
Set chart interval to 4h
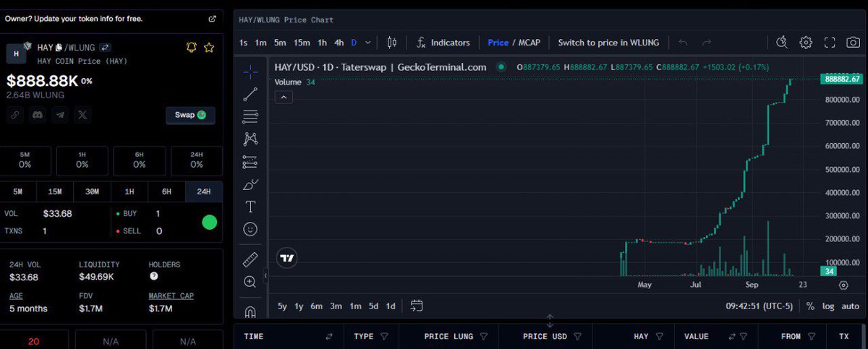point(339,43)
